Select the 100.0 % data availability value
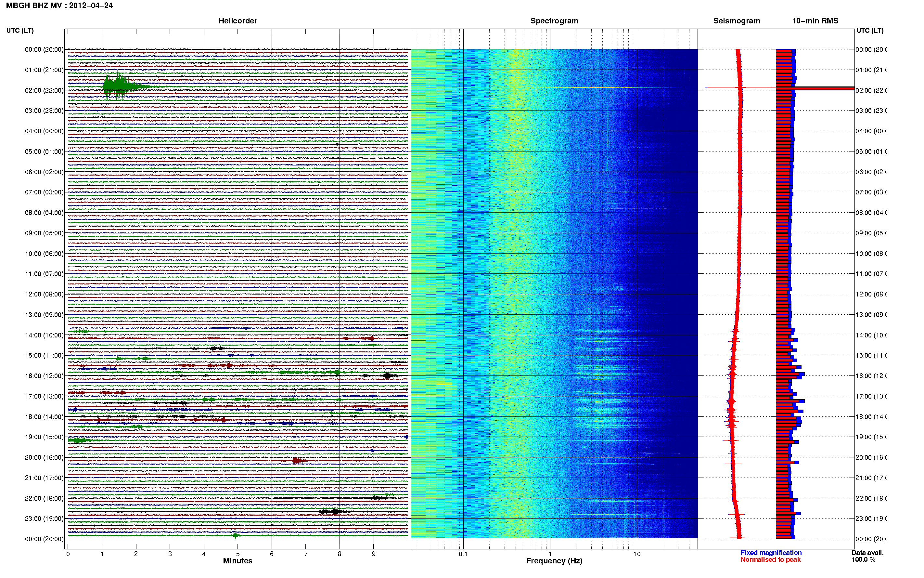Screen dimensions: 924x578 pos(863,560)
